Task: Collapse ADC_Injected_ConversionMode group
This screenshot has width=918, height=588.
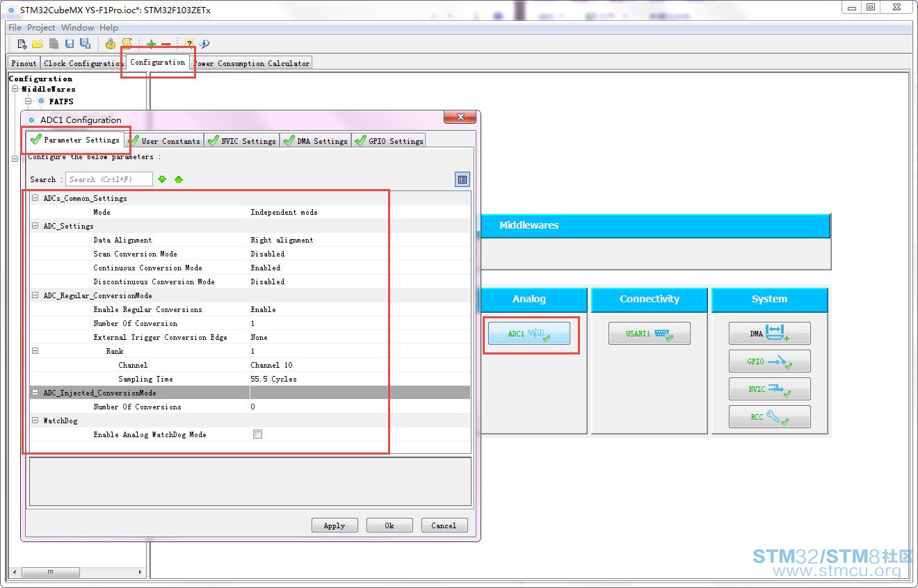Action: (x=35, y=393)
